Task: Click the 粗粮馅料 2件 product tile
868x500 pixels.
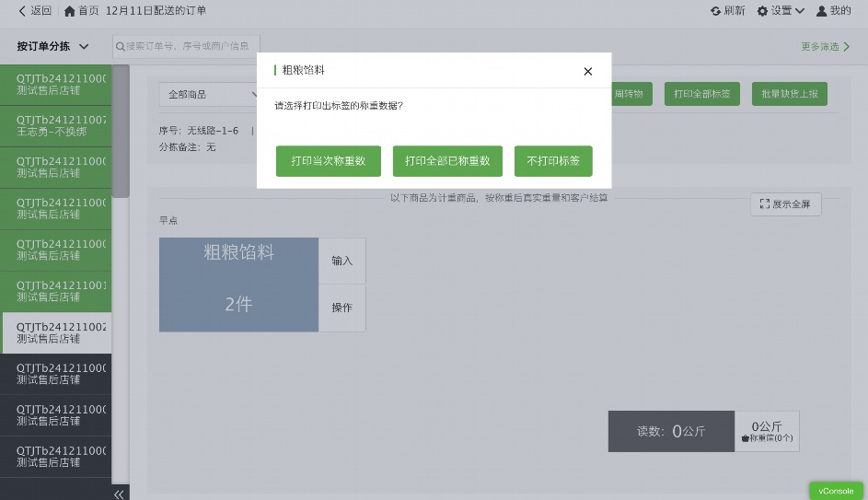Action: 238,285
